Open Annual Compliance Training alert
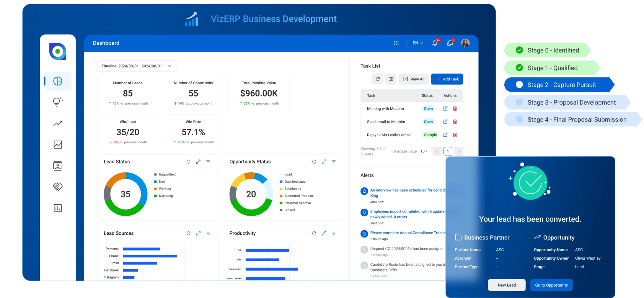This screenshot has height=298, width=644. 408,233
